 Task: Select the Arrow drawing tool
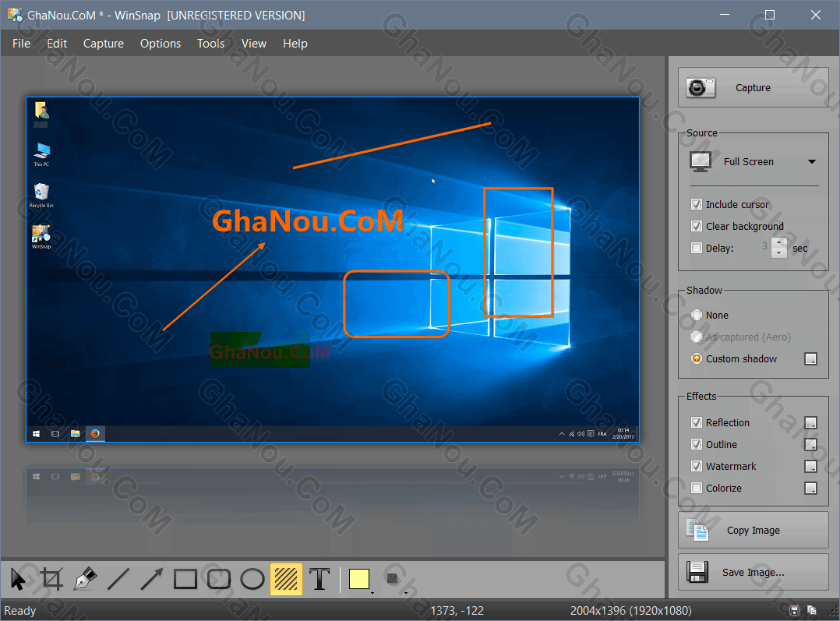(x=152, y=579)
